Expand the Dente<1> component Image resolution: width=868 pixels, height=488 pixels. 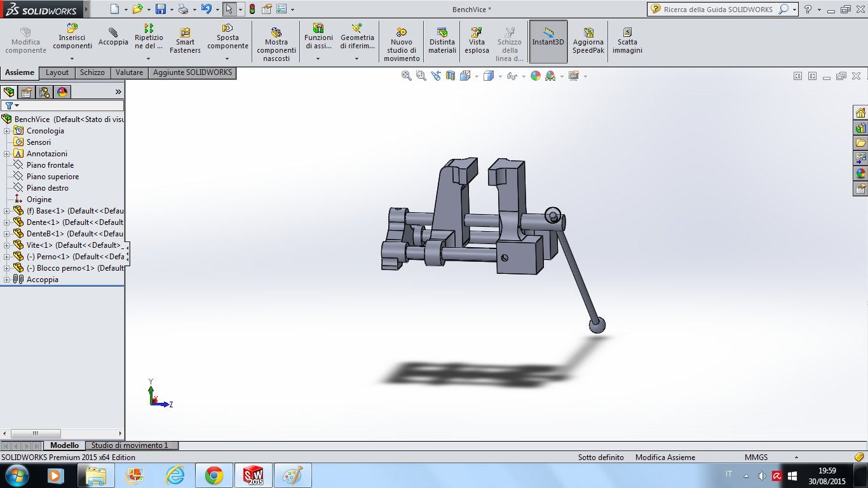click(6, 222)
